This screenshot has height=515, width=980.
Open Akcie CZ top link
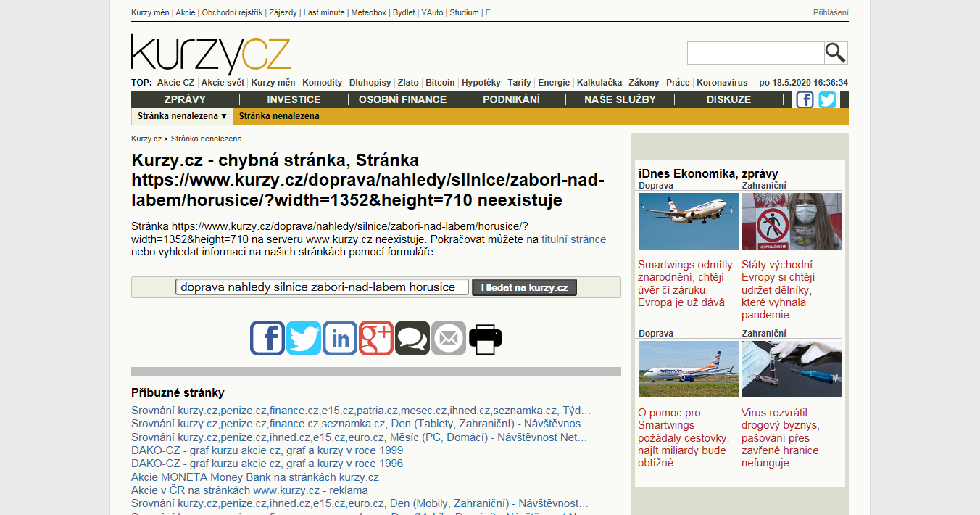coord(175,83)
